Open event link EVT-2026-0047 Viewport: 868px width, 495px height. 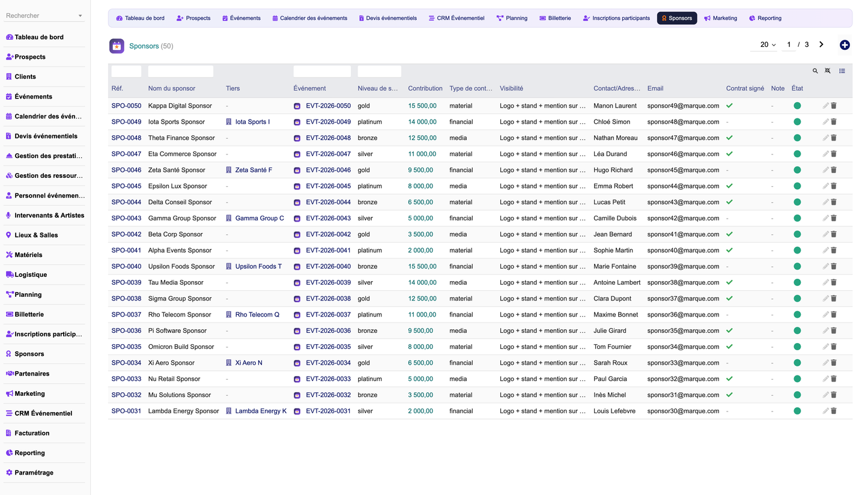328,154
